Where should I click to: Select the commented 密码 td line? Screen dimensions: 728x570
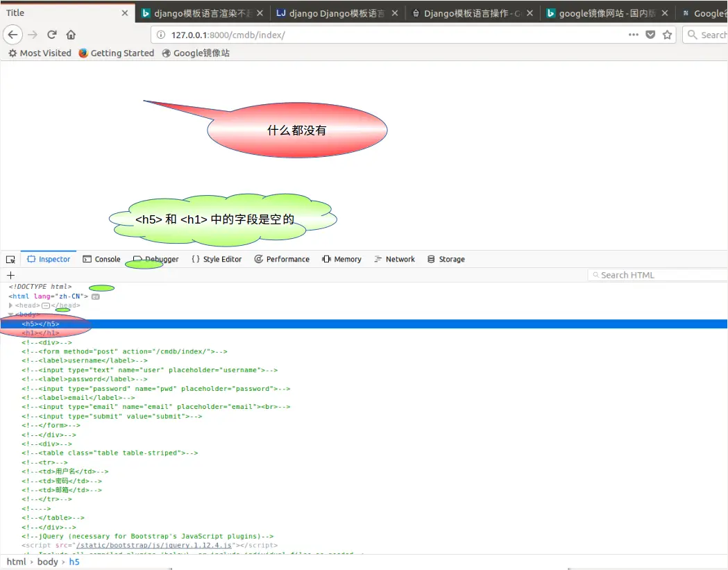[x=62, y=481]
